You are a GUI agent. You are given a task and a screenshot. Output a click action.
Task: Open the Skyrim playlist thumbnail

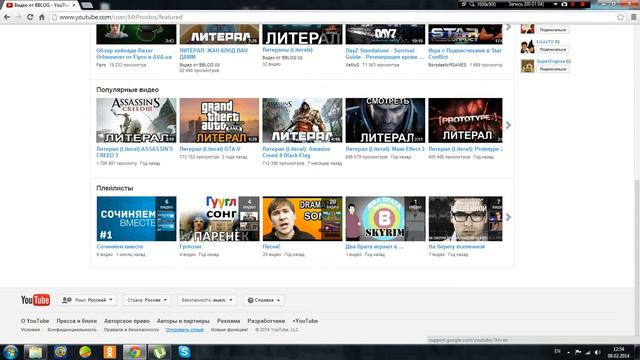click(x=385, y=219)
